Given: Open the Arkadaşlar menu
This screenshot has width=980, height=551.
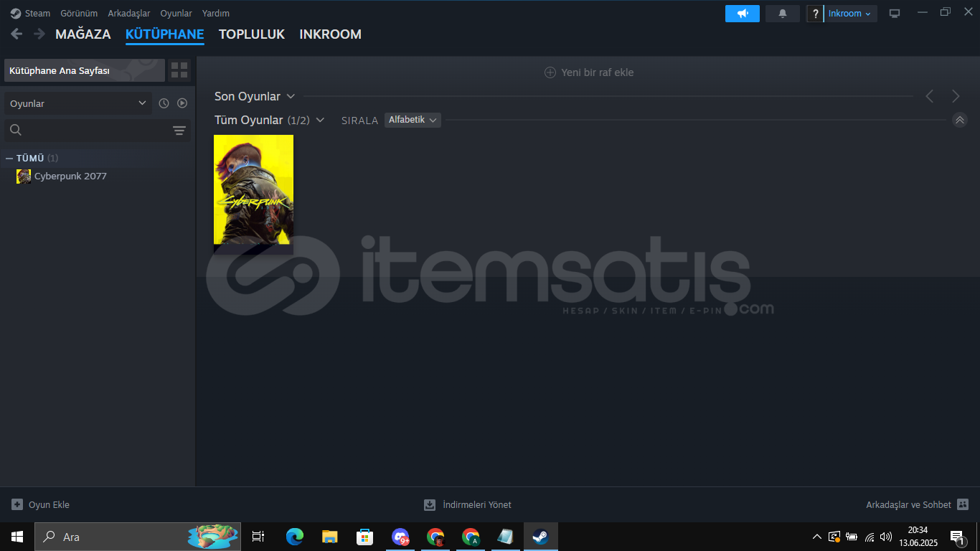Looking at the screenshot, I should [129, 13].
